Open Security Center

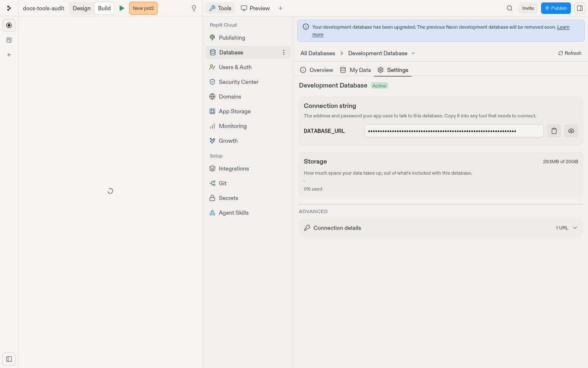pos(248,82)
